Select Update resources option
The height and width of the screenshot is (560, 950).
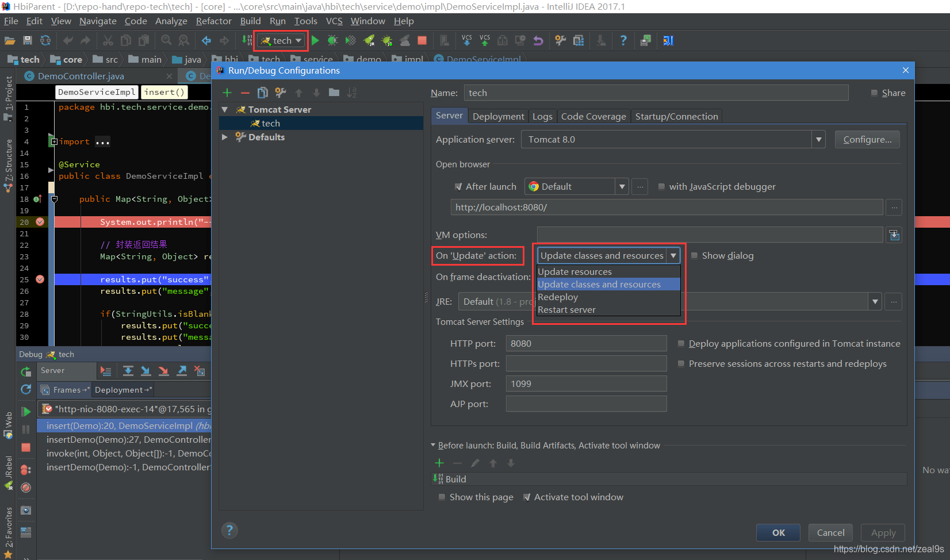tap(608, 271)
